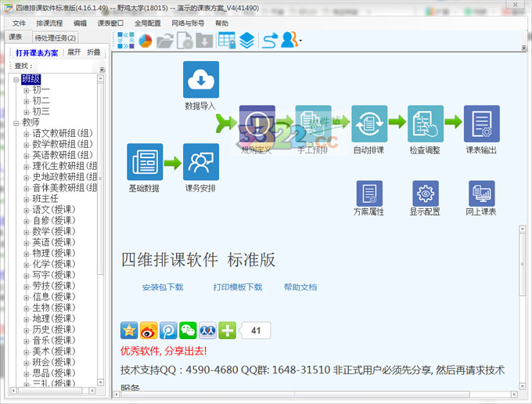Expand the 初一 tree node
This screenshot has width=532, height=404.
pyautogui.click(x=27, y=91)
